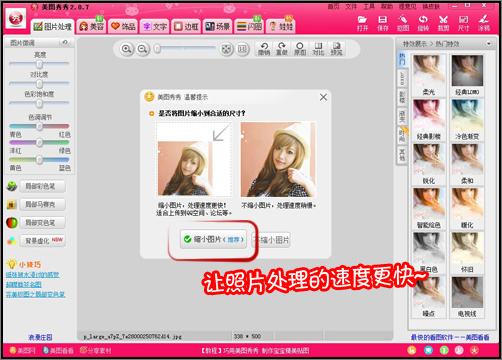Click the 保存 (save) disk icon
Screen dimensions: 502x360
(383, 23)
